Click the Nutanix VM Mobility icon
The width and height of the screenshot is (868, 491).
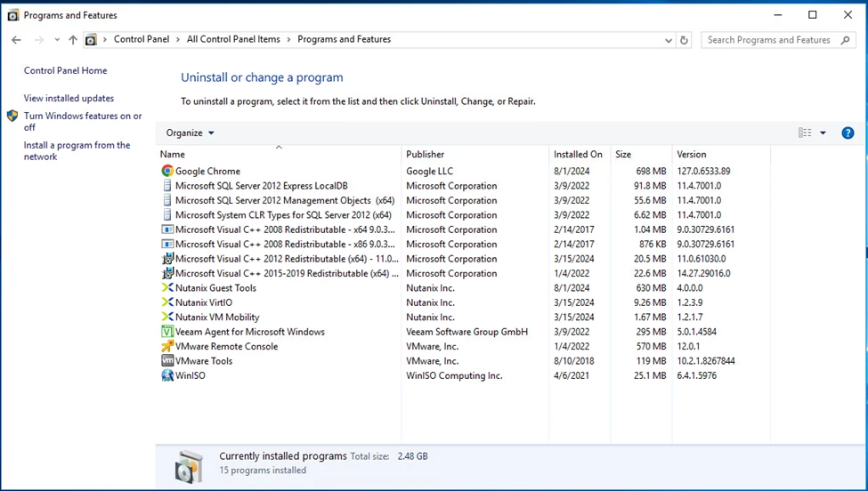167,317
